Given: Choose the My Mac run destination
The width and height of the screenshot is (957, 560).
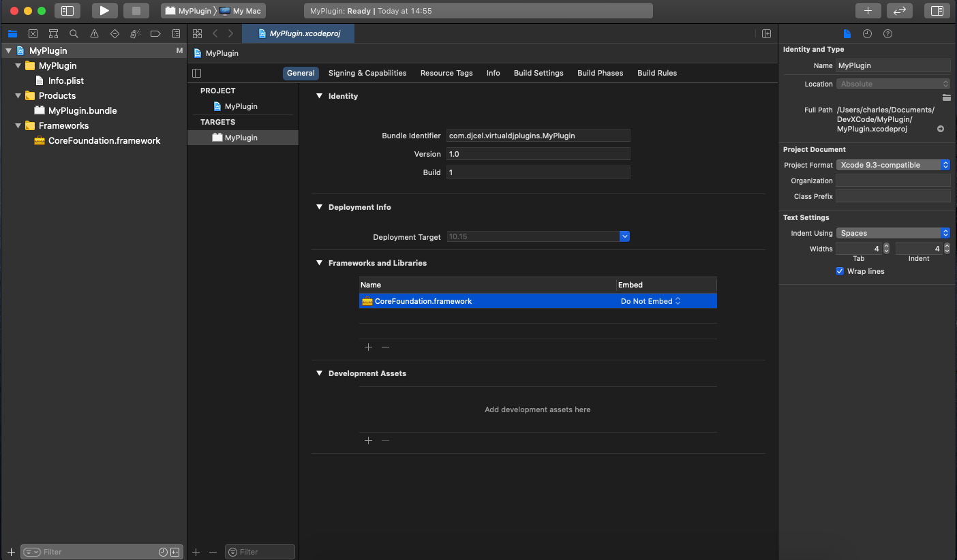Looking at the screenshot, I should point(241,11).
